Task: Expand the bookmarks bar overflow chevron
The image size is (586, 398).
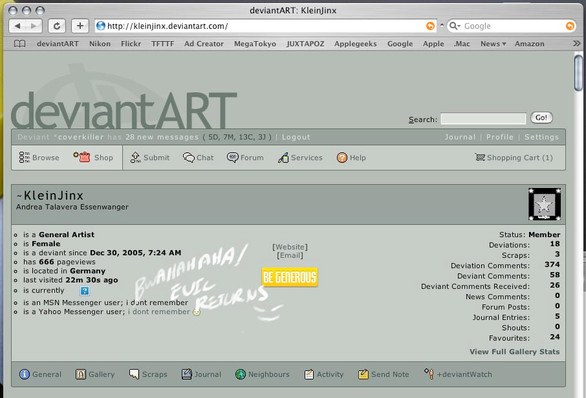Action: (577, 44)
